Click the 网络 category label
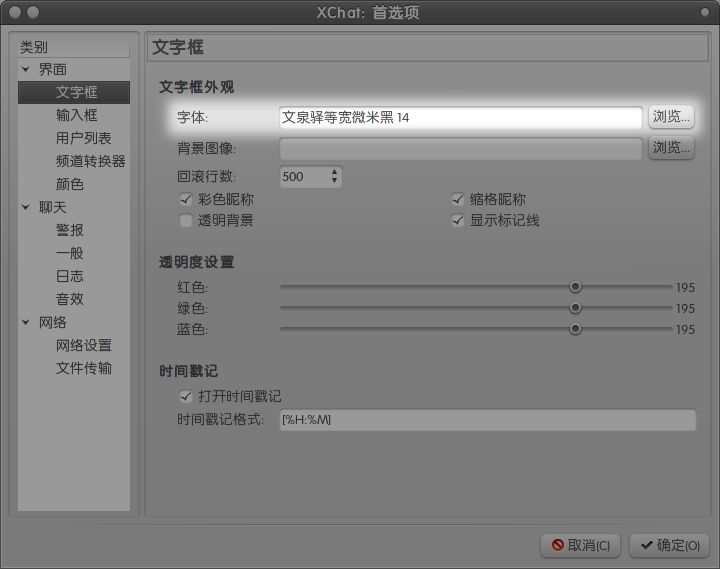The height and width of the screenshot is (569, 720). click(52, 323)
